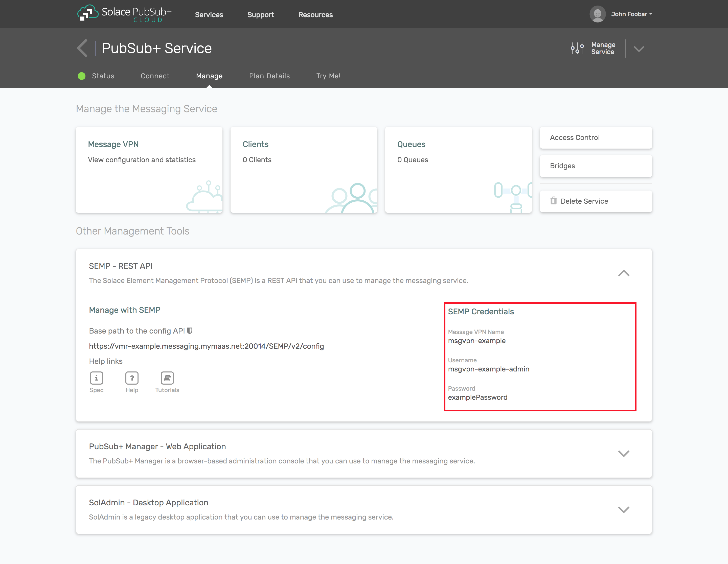Expand the SolAdmin Desktop Application section
The image size is (728, 564).
623,509
